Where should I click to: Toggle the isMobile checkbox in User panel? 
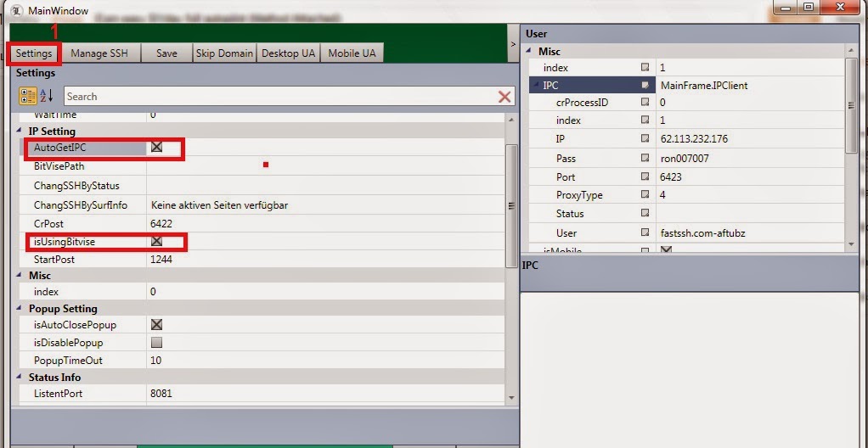pyautogui.click(x=667, y=249)
